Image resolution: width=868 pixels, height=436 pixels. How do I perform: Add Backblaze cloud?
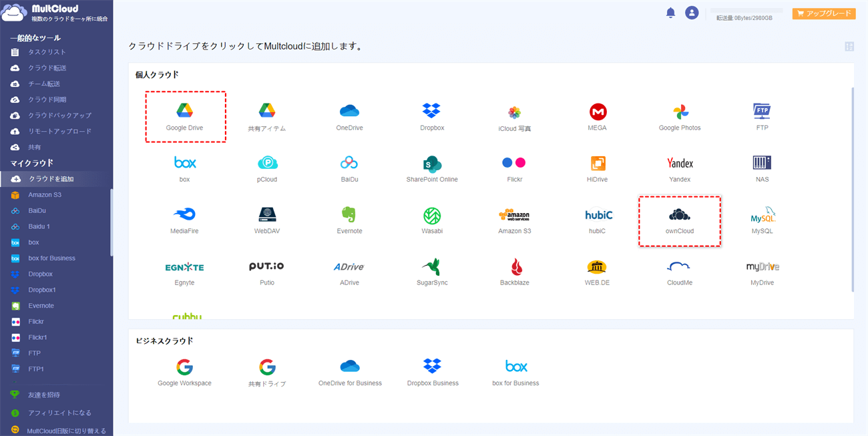514,272
